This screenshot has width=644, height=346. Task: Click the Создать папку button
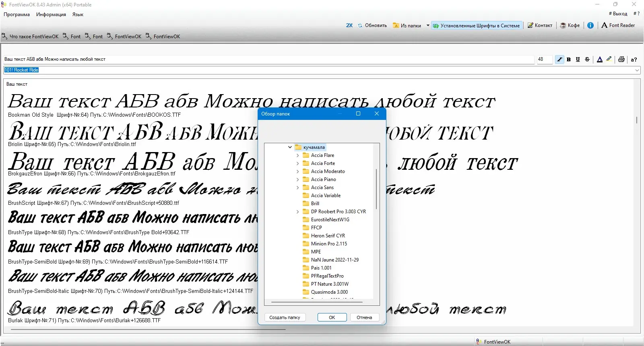(285, 317)
